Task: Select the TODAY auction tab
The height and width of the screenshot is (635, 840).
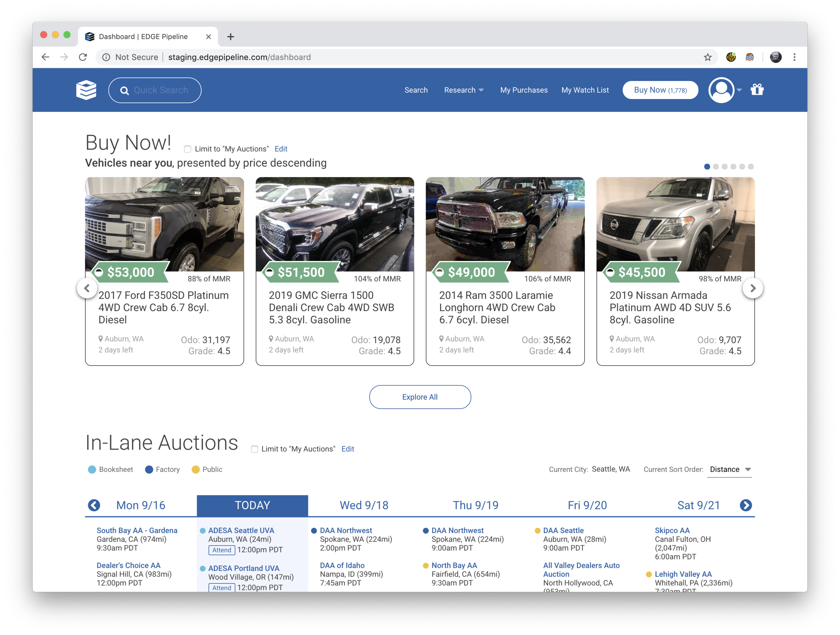Action: (252, 506)
